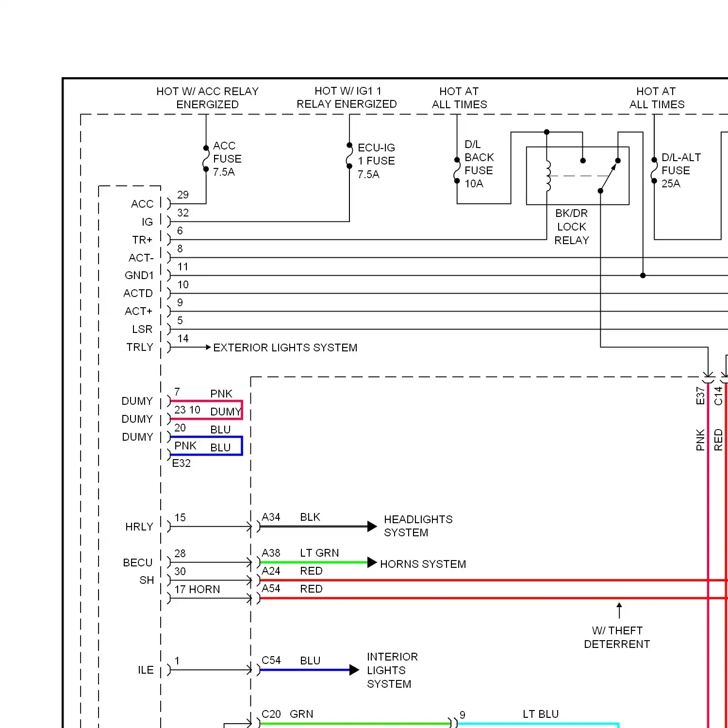Click the pink PNK wire loop at pin 7
Screen dimensions: 728x728
coord(206,410)
